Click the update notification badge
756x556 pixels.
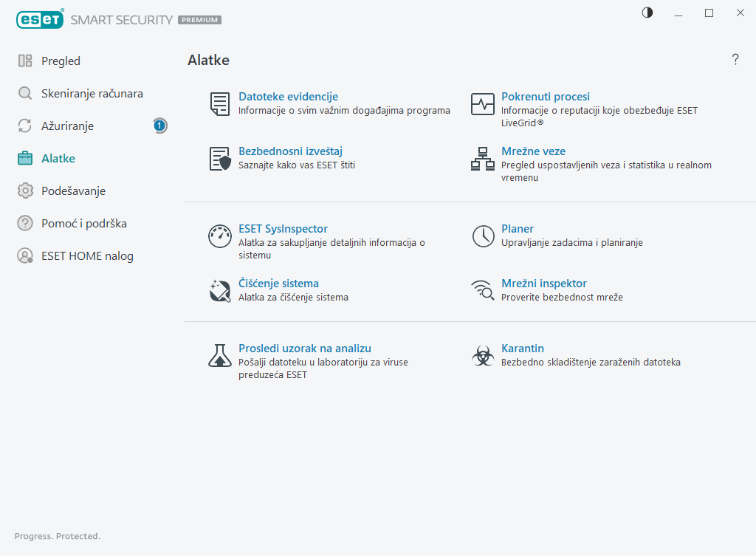pos(159,126)
